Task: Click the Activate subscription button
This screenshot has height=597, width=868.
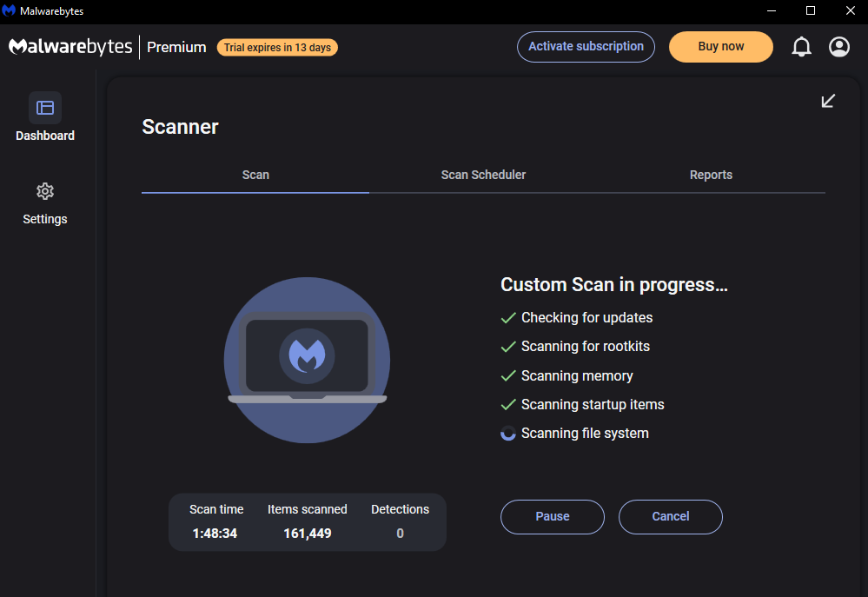Action: tap(586, 47)
